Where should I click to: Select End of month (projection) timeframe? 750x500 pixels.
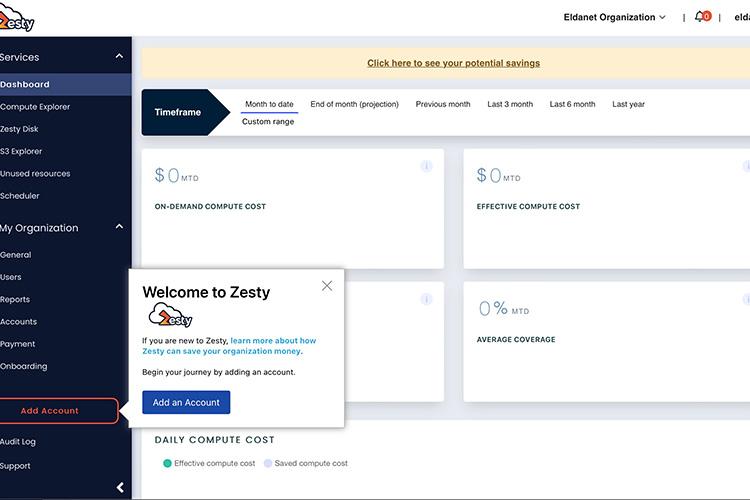point(354,104)
